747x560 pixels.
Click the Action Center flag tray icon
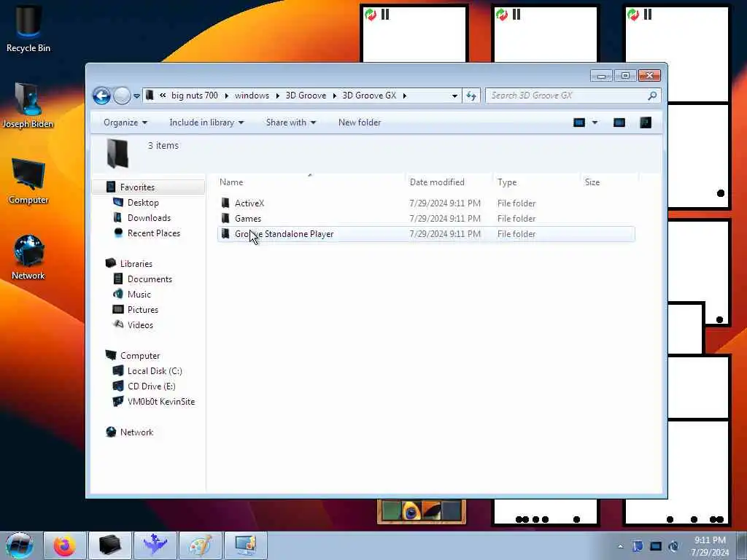pyautogui.click(x=638, y=546)
